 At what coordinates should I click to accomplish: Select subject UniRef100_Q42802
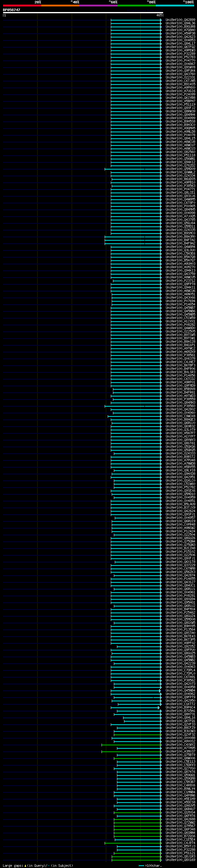pyautogui.click(x=180, y=410)
